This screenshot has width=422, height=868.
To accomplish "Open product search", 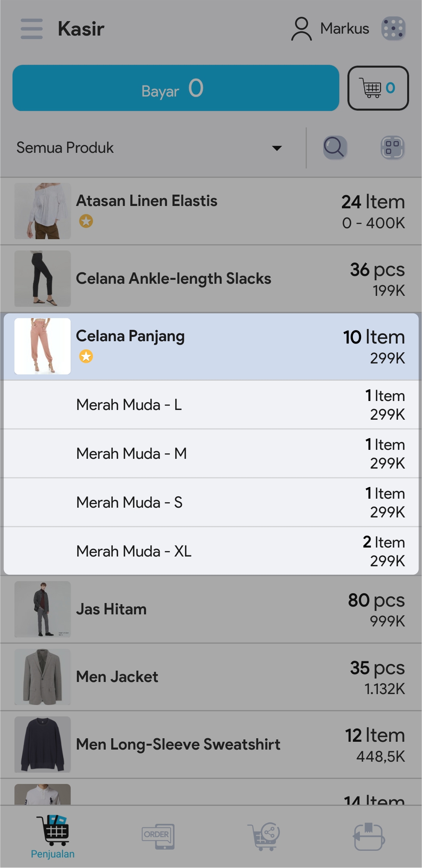I will tap(335, 148).
